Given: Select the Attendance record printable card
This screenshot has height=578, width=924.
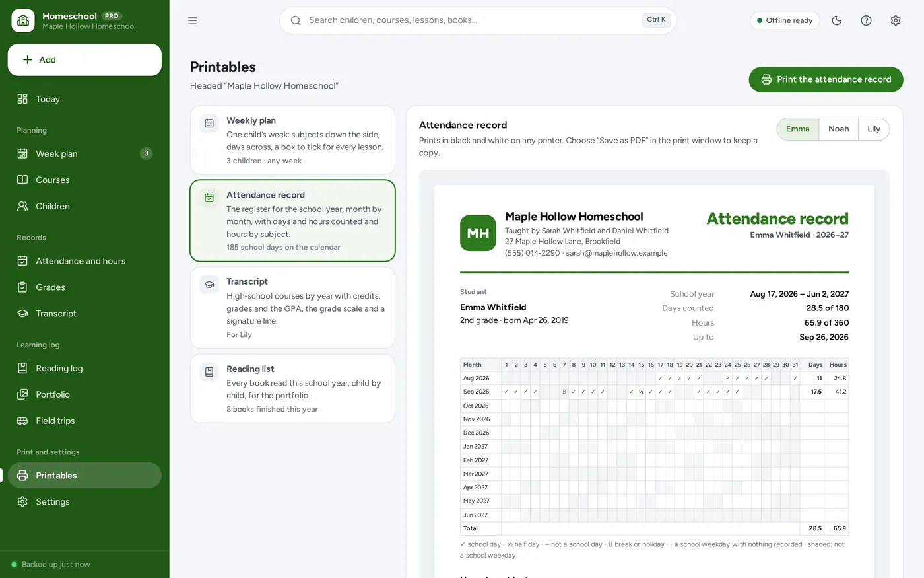Looking at the screenshot, I should 292,221.
